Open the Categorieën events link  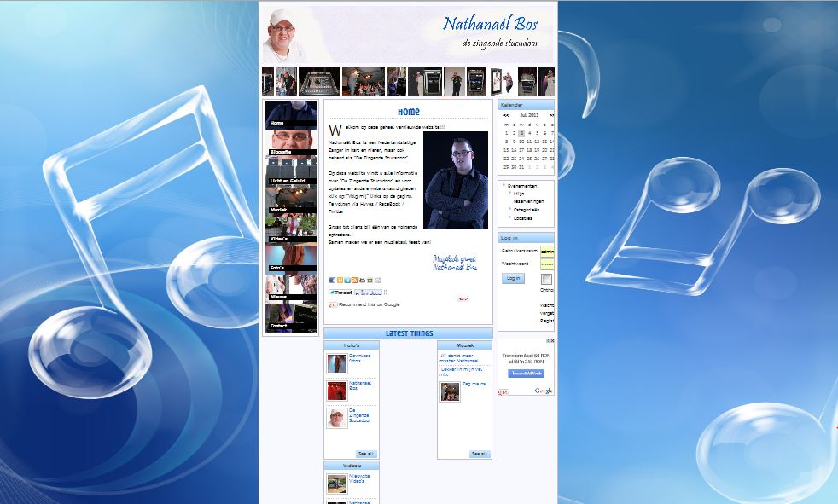pyautogui.click(x=527, y=210)
